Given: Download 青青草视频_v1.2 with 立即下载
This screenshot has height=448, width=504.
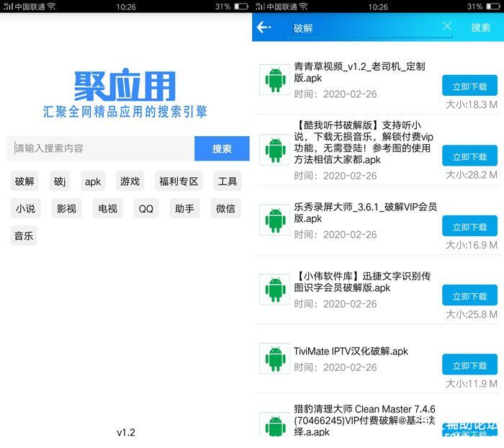Looking at the screenshot, I should pos(469,86).
